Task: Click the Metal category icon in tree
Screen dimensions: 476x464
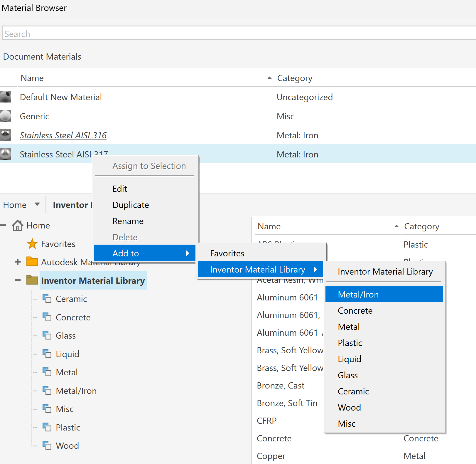Action: click(47, 372)
